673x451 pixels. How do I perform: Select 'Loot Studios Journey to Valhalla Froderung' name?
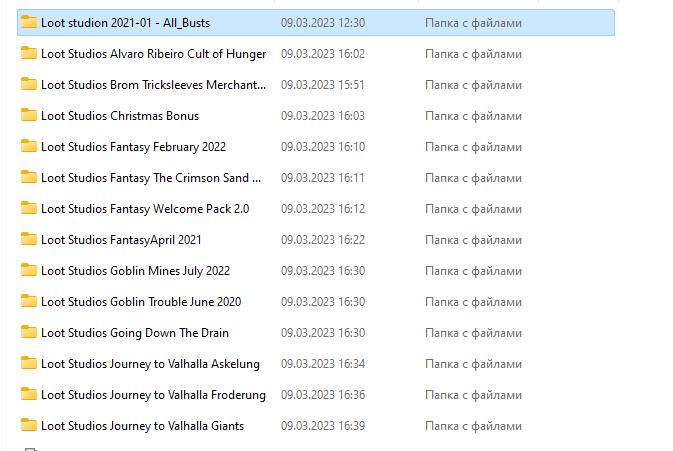point(154,395)
